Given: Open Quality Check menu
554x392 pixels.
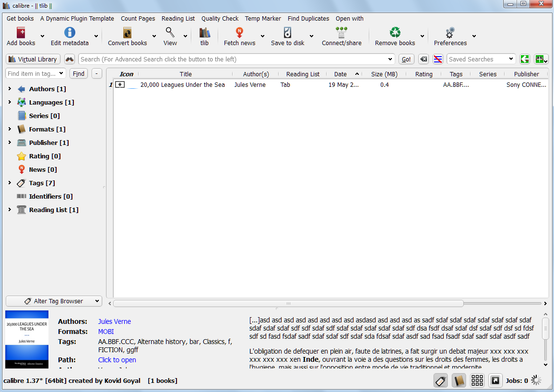Looking at the screenshot, I should (220, 18).
